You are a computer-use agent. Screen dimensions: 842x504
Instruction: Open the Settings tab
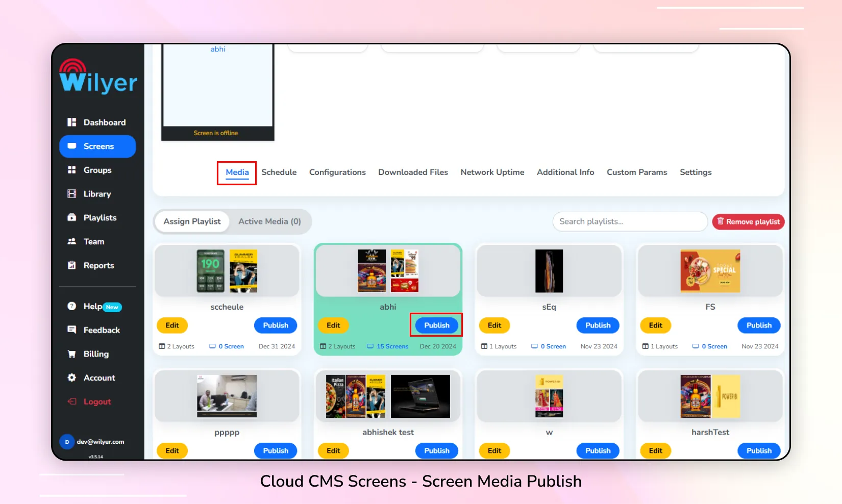point(696,172)
